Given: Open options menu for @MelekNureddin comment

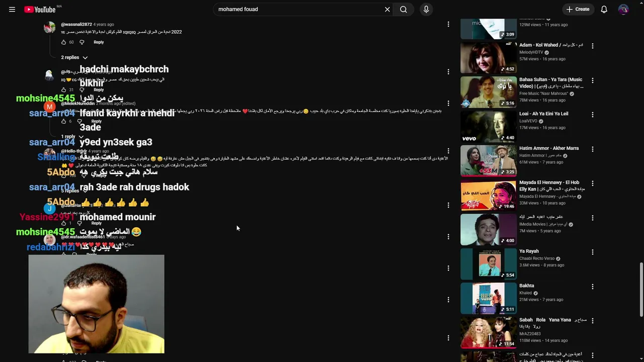Looking at the screenshot, I should pyautogui.click(x=448, y=103).
